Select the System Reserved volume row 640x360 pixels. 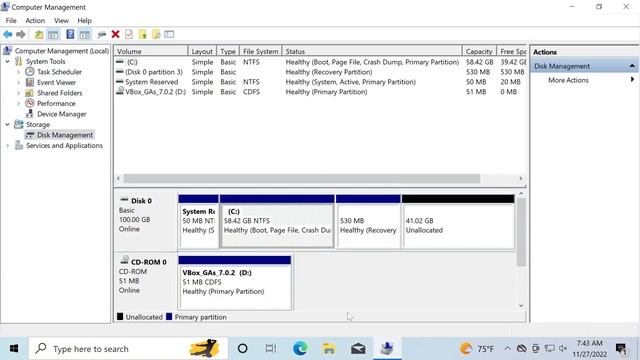[x=320, y=82]
